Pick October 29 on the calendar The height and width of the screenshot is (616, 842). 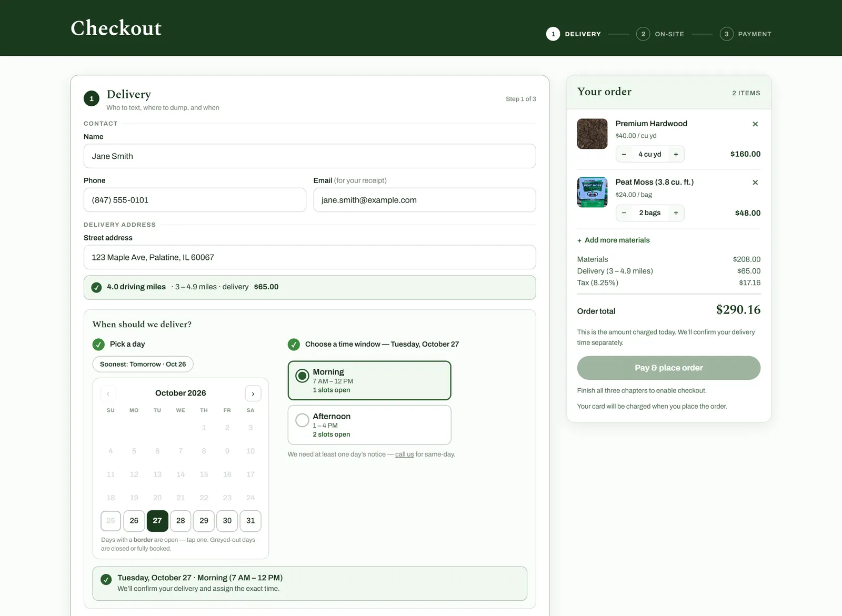pos(204,521)
